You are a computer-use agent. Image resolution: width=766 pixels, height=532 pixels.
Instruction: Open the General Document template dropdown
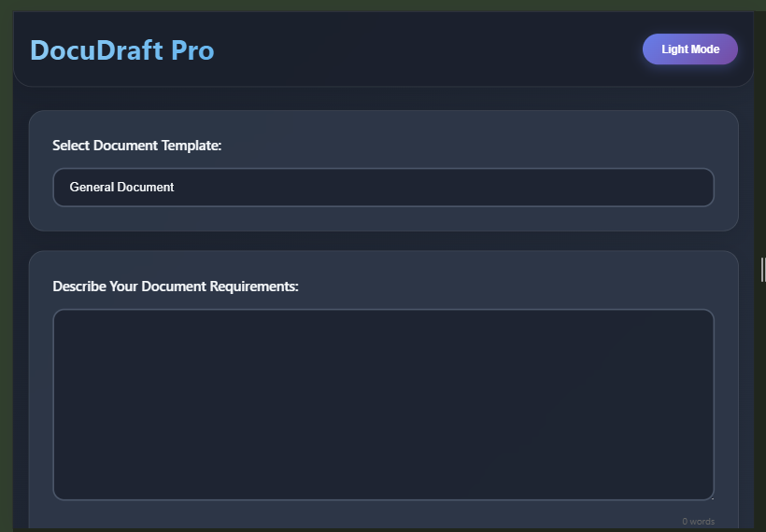coord(384,188)
